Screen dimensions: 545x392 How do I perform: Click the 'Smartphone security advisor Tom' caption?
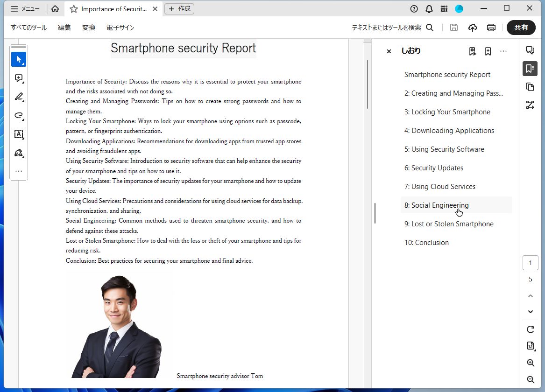pos(219,376)
